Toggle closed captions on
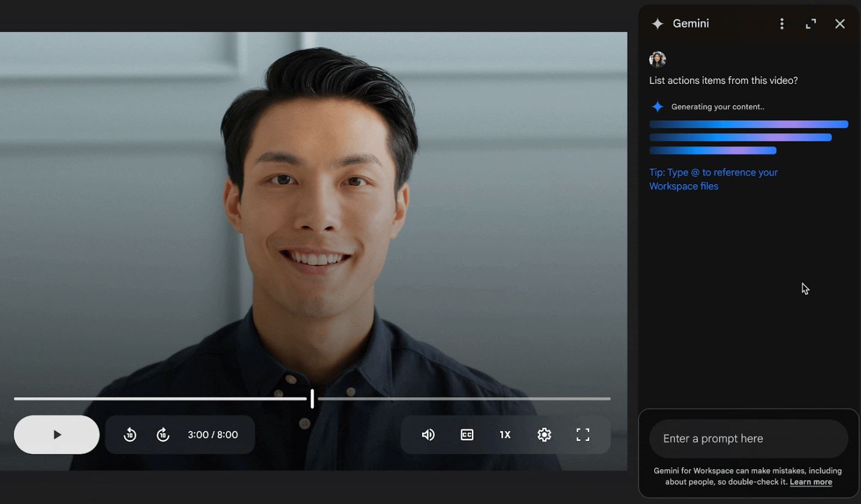This screenshot has height=504, width=861. click(x=467, y=435)
